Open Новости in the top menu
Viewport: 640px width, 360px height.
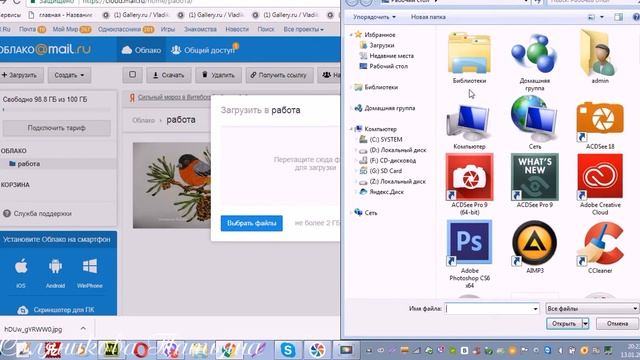[x=237, y=29]
